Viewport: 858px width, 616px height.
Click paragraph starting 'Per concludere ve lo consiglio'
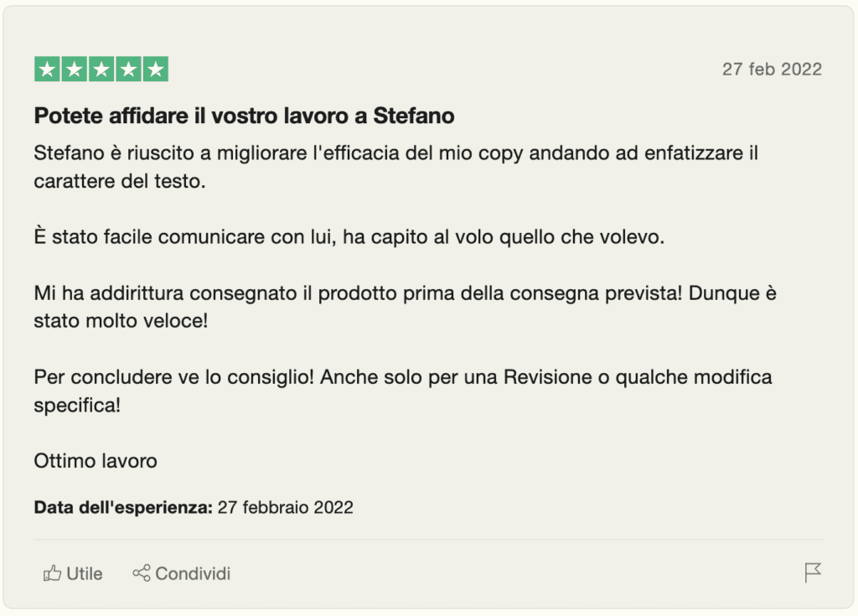pos(403,391)
